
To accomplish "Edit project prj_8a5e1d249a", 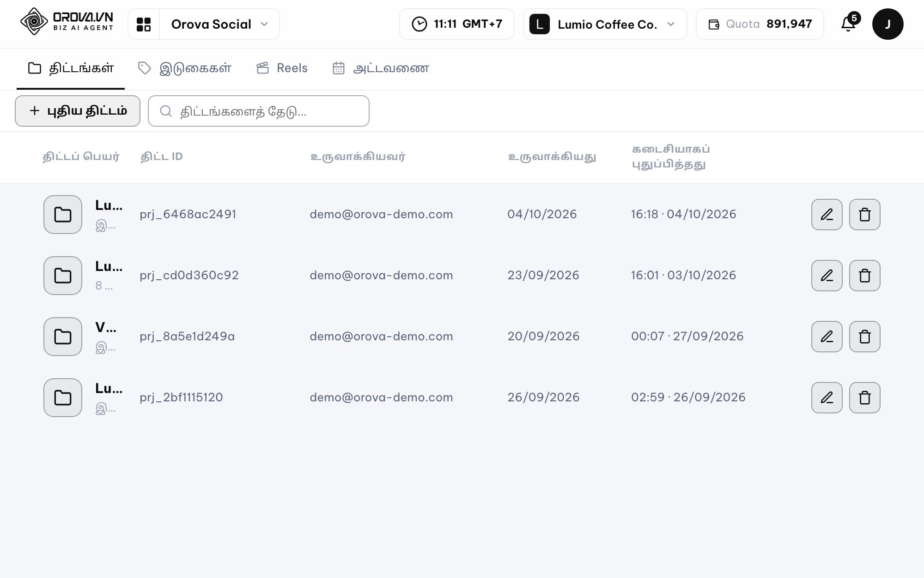I will click(827, 337).
